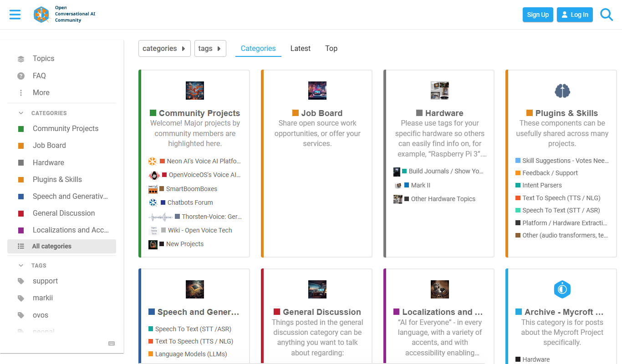Click the Open Conversational AI Community logo

[x=64, y=15]
